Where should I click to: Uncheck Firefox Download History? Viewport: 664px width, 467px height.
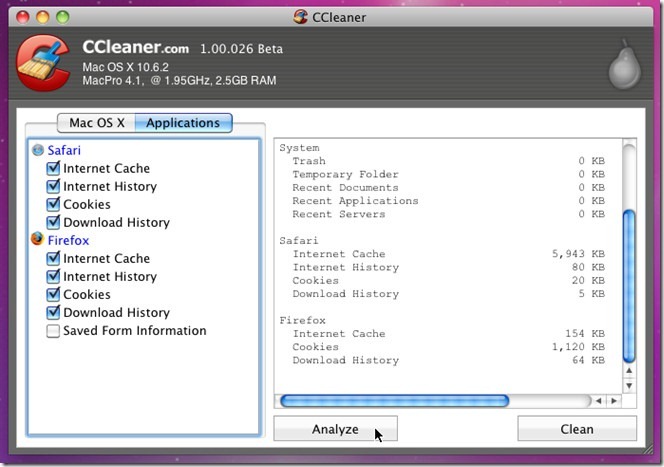coord(53,312)
